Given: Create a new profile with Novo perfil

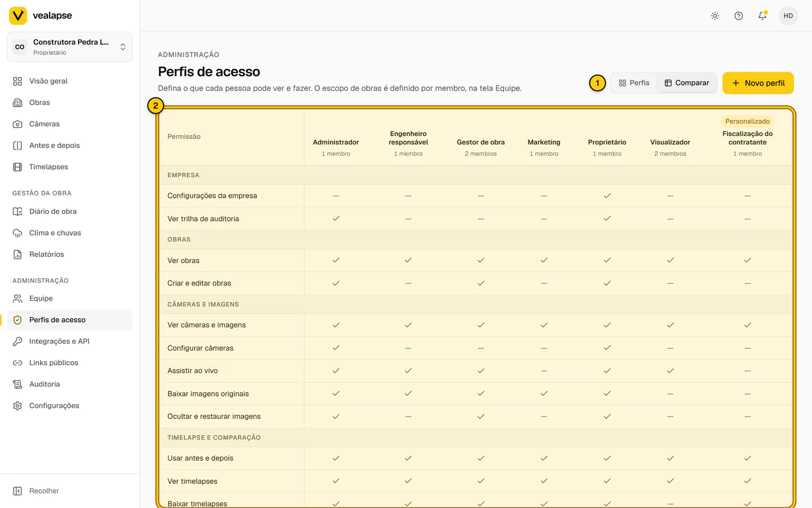Looking at the screenshot, I should [x=758, y=83].
